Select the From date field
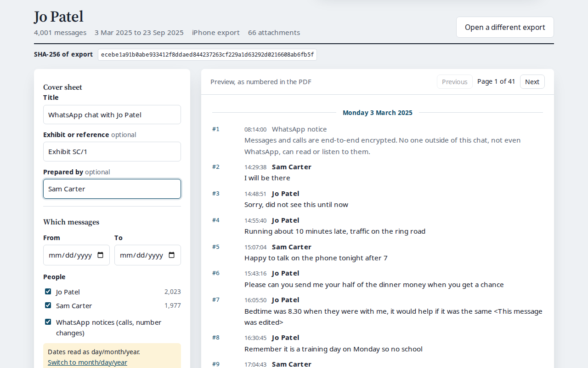588x368 pixels. coord(76,255)
